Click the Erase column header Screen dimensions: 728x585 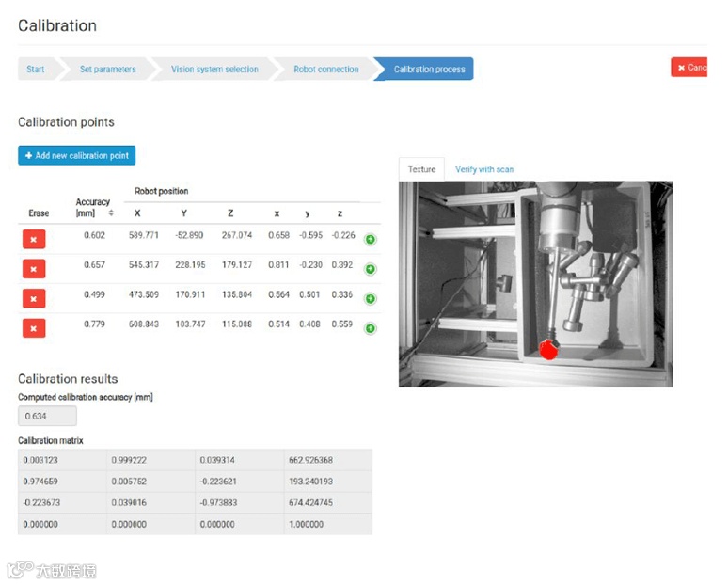click(39, 213)
